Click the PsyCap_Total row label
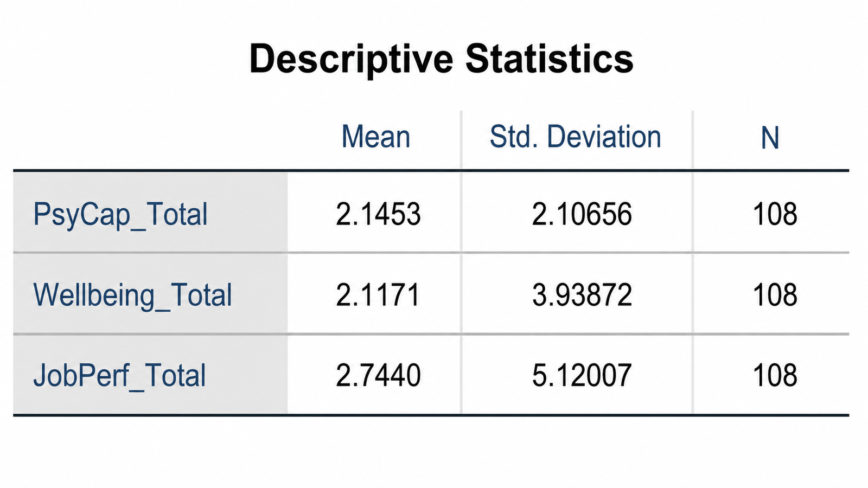The image size is (868, 488). (120, 214)
